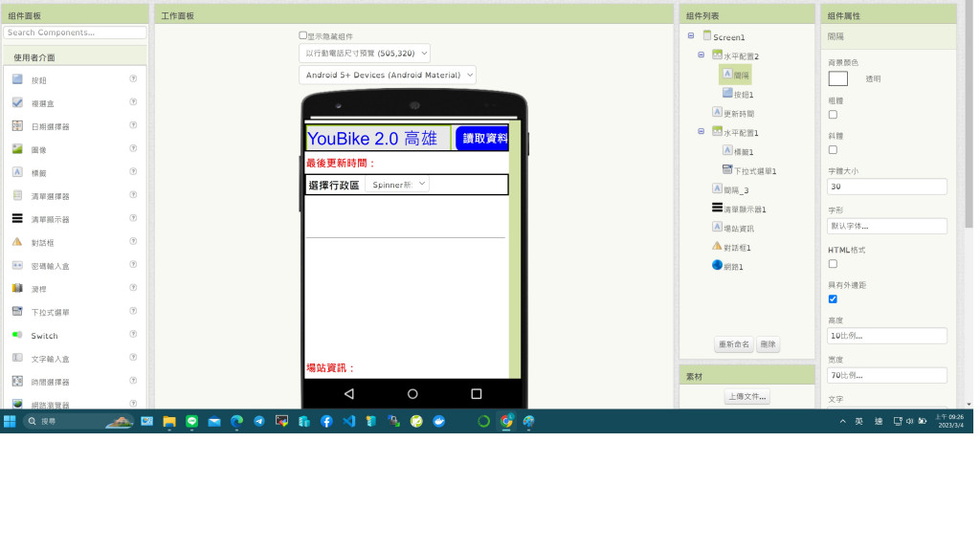Click YouBike 2.0 高雄 label in preview

[378, 138]
